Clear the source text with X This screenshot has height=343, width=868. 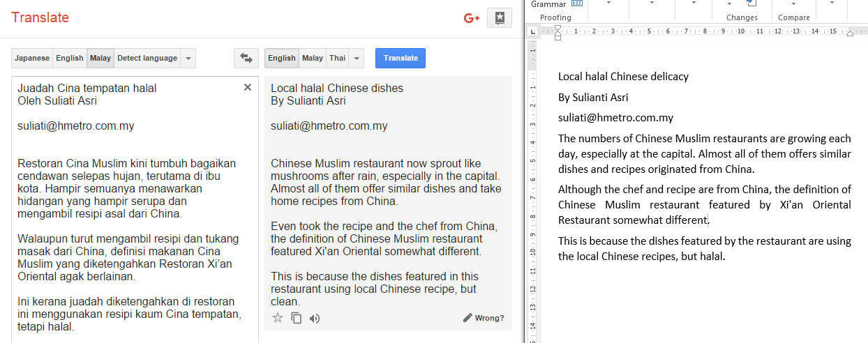248,88
